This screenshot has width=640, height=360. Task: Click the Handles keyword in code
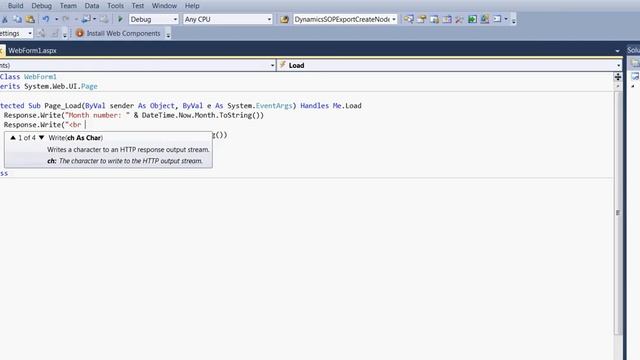(314, 106)
